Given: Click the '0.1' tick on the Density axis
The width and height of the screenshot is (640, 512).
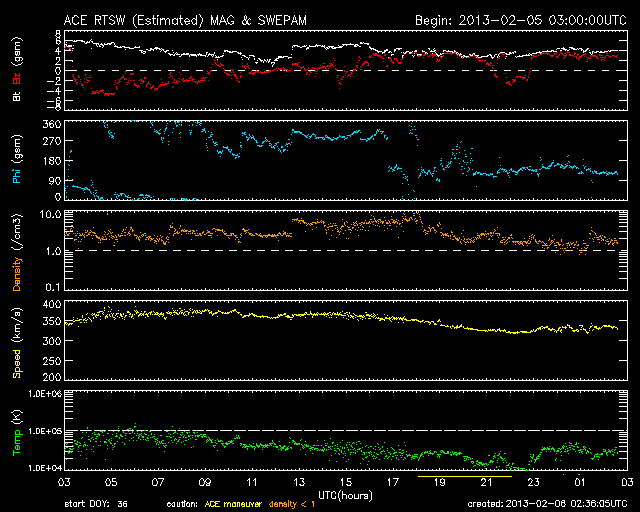Looking at the screenshot, I should click(x=53, y=287).
